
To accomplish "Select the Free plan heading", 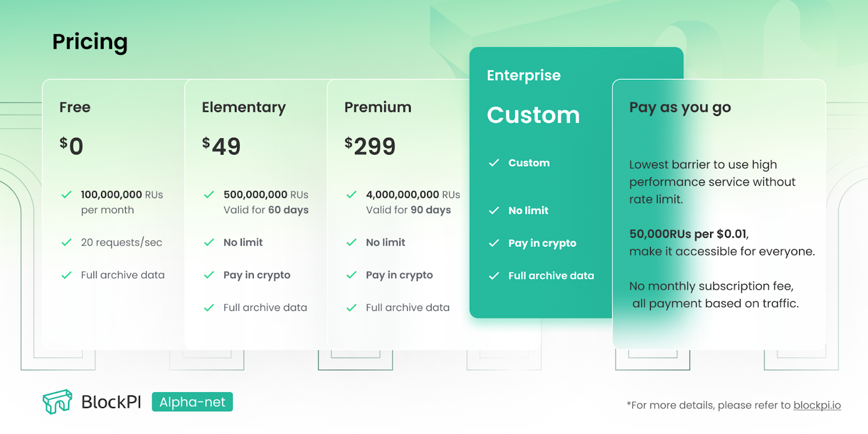I will point(75,107).
